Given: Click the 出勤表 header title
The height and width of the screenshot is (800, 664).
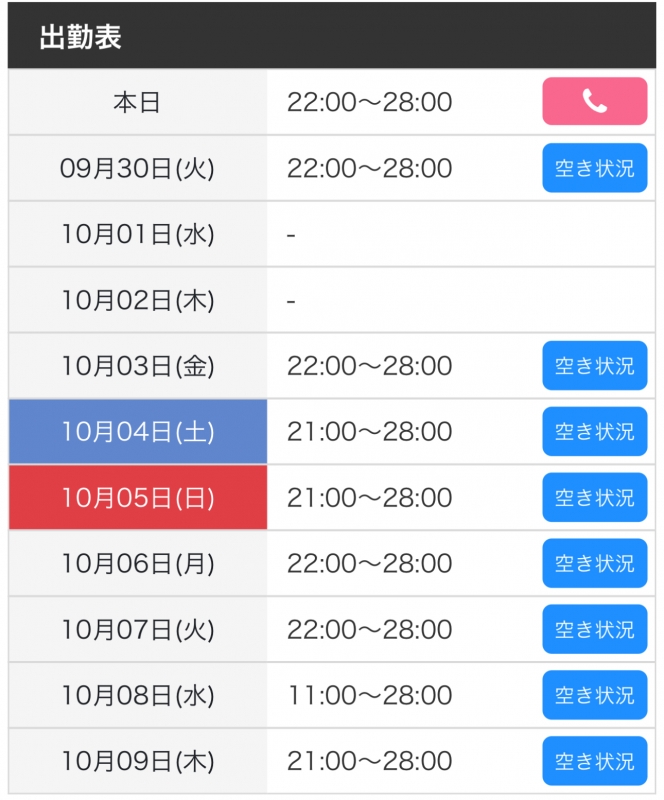Looking at the screenshot, I should 80,38.
